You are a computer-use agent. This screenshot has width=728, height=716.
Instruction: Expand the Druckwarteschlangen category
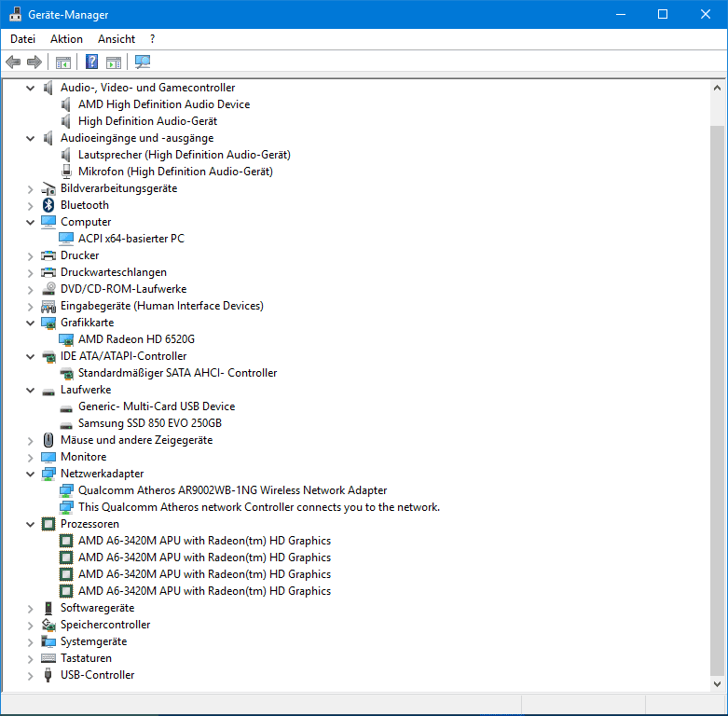tap(30, 272)
